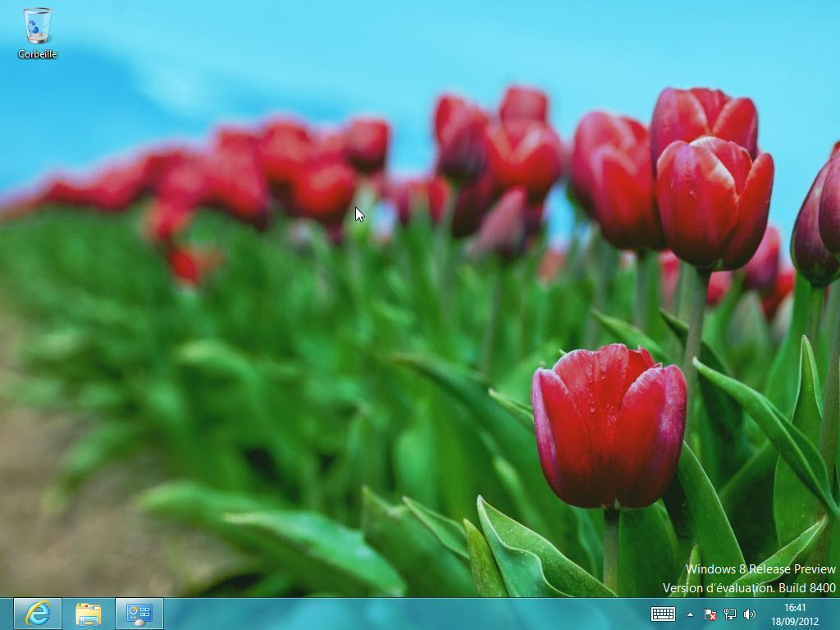This screenshot has height=630, width=840.
Task: Show hidden system tray icons
Action: click(690, 614)
